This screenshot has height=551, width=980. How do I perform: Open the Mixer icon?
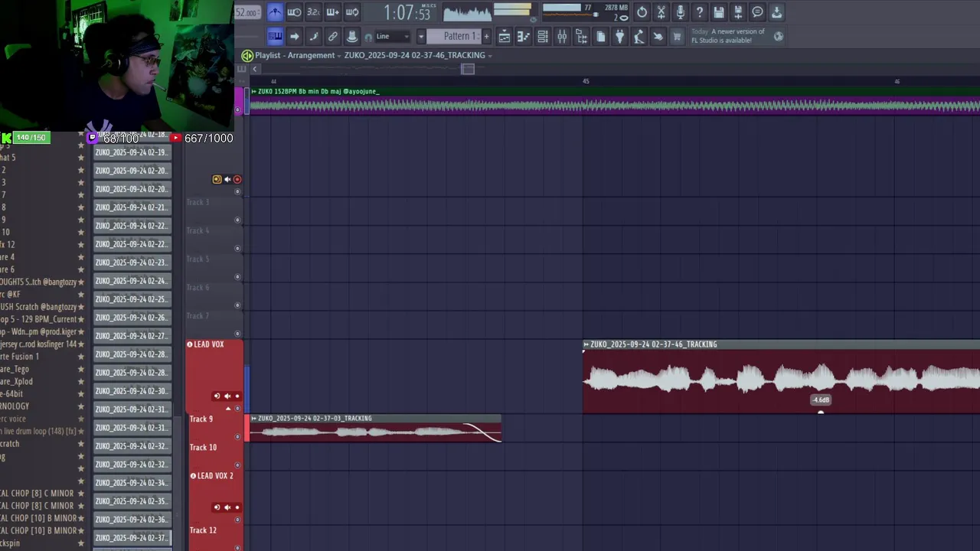(562, 36)
